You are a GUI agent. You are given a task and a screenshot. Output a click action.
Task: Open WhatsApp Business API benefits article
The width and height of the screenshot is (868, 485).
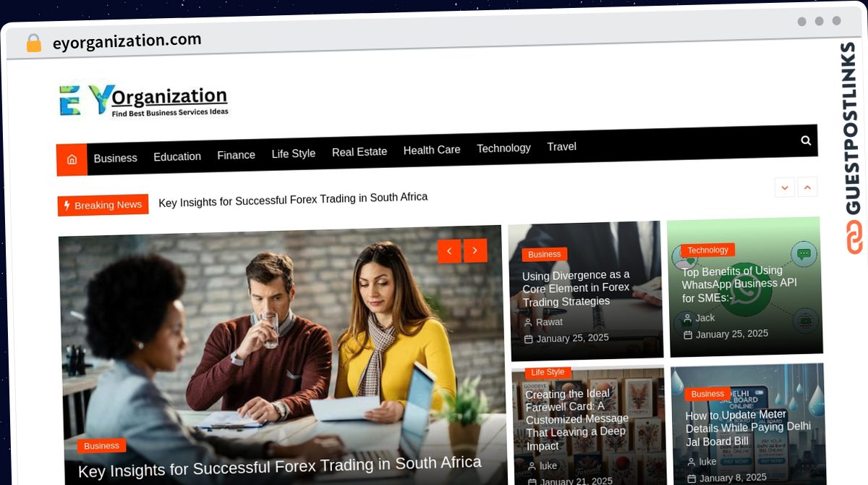click(x=739, y=284)
